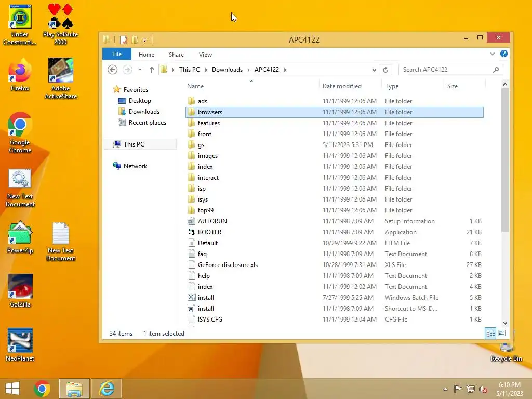Image resolution: width=532 pixels, height=399 pixels.
Task: Open Adobe ActiveShare desktop icon
Action: coord(61,79)
